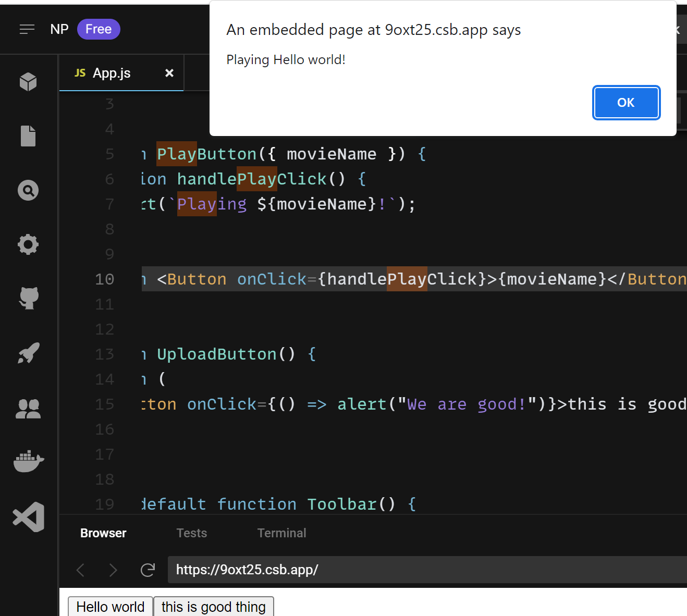The width and height of the screenshot is (687, 616).
Task: Click 'Playing Hello world!' dialog message
Action: point(286,60)
